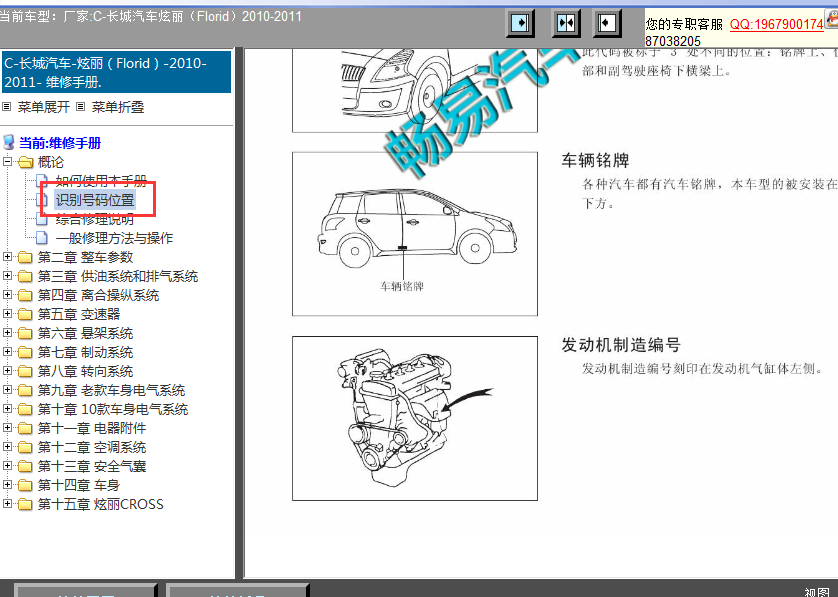Image resolution: width=838 pixels, height=597 pixels.
Task: Click the folder icon of 第四章 离合操纵系统
Action: (x=26, y=296)
